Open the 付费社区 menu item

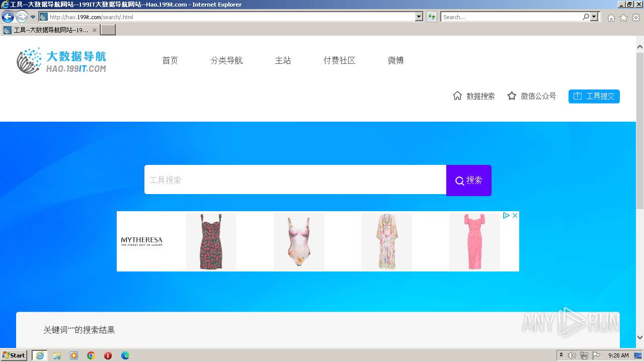pos(339,60)
